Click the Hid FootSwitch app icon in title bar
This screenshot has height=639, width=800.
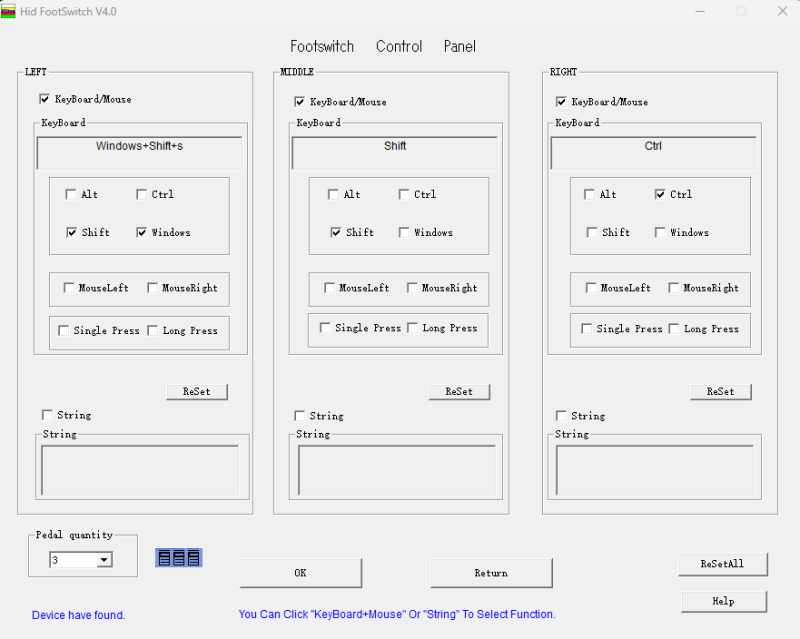tap(9, 11)
